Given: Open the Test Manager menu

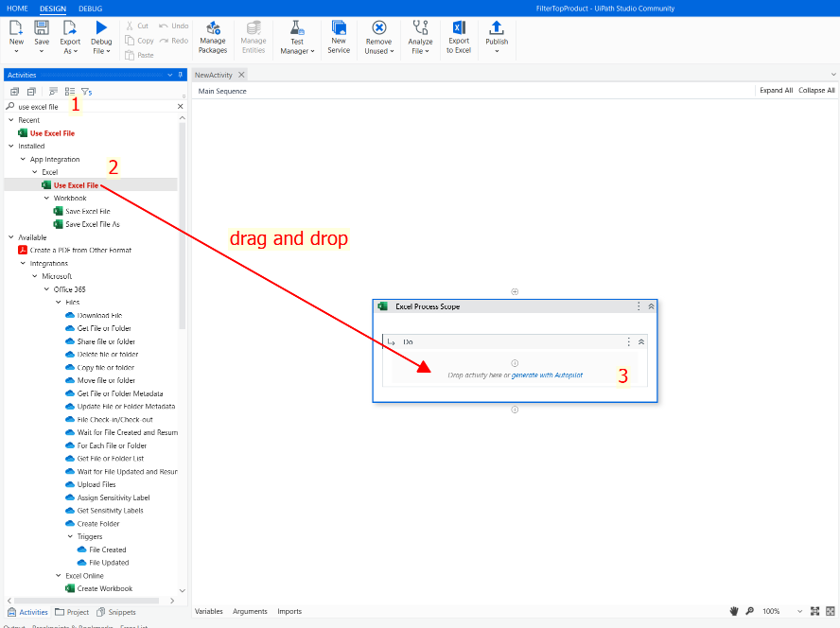Looking at the screenshot, I should 297,37.
